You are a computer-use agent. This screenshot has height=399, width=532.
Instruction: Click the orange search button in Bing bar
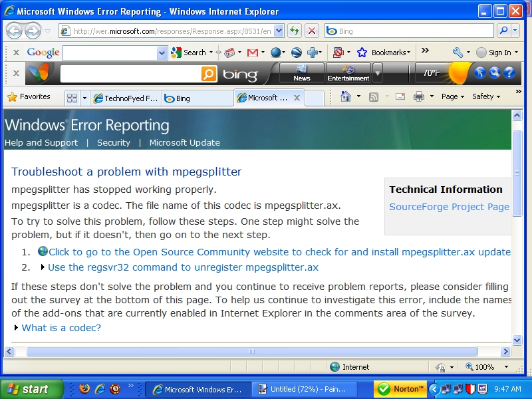209,73
